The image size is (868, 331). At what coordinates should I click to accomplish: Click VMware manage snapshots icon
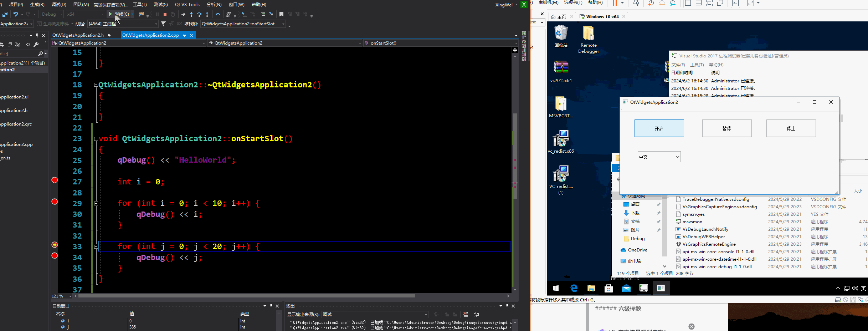point(673,3)
